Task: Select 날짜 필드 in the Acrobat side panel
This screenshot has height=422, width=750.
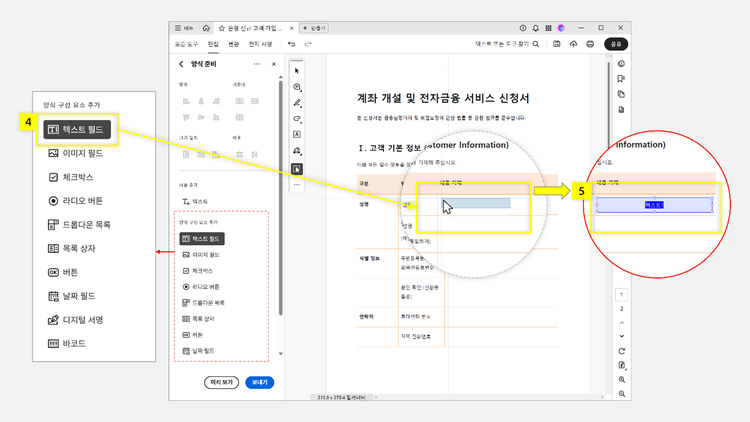Action: click(x=199, y=351)
